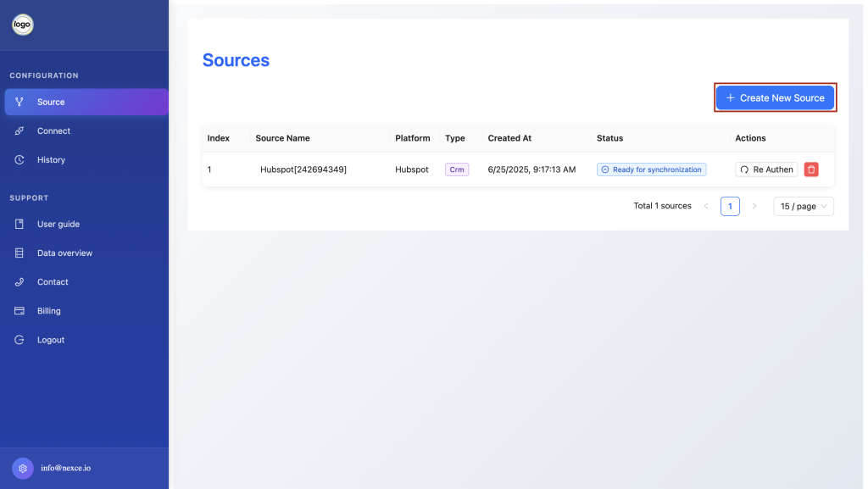Click the Crm type tag
The height and width of the screenshot is (489, 868).
tap(457, 169)
